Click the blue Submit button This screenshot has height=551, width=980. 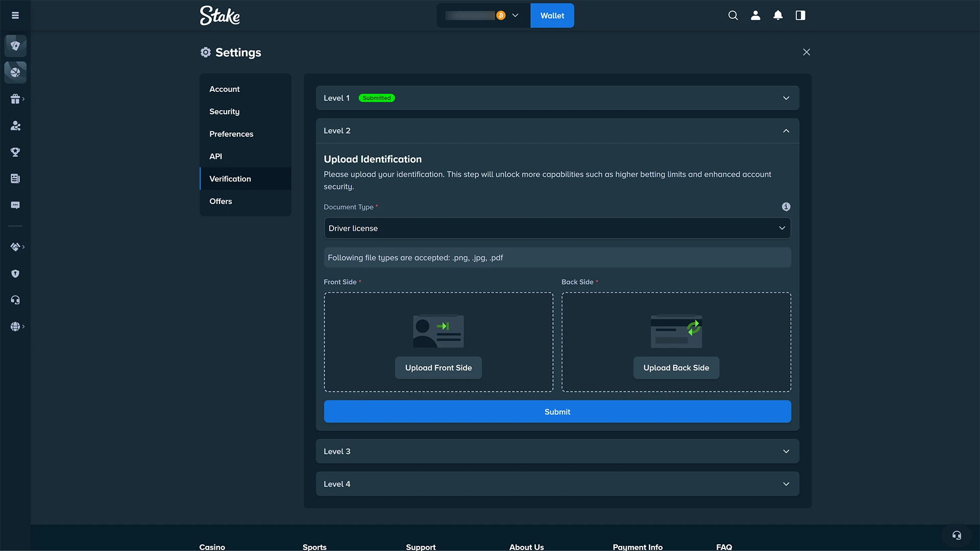click(557, 412)
